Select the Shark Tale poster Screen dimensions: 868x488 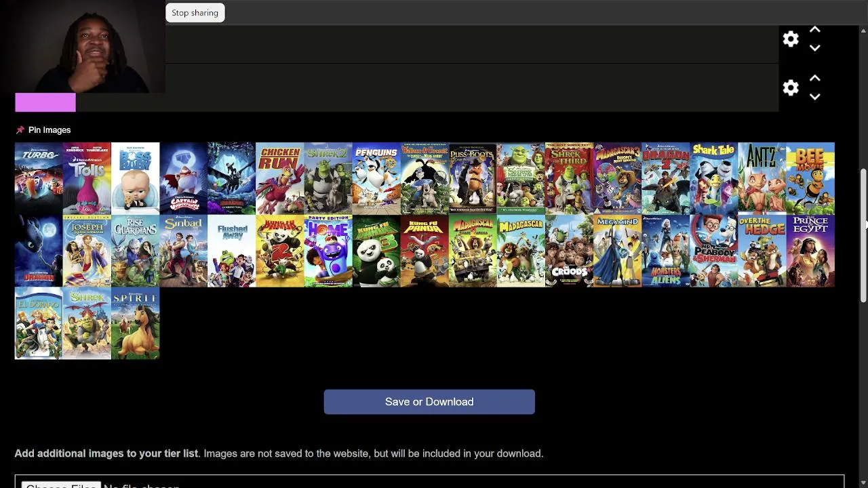tap(713, 178)
